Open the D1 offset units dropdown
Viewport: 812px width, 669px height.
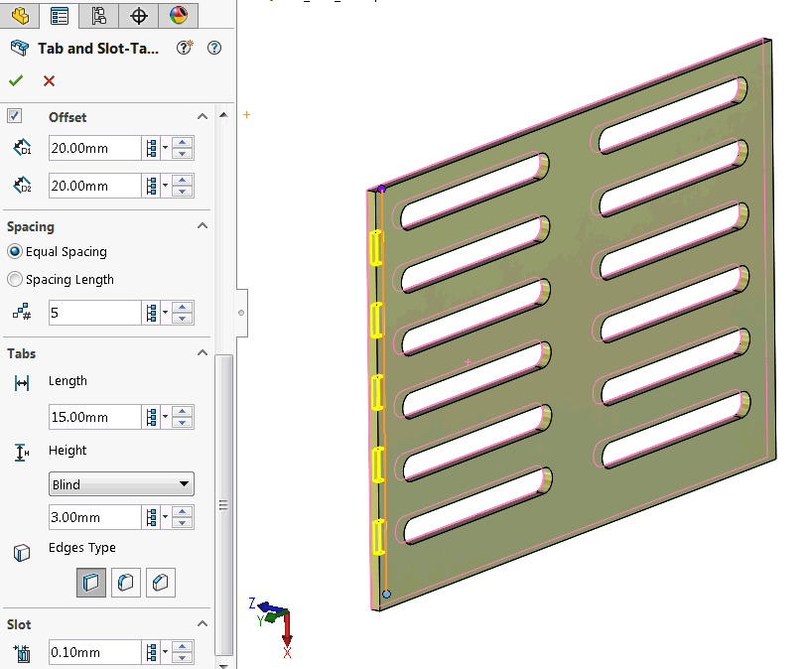[x=165, y=148]
